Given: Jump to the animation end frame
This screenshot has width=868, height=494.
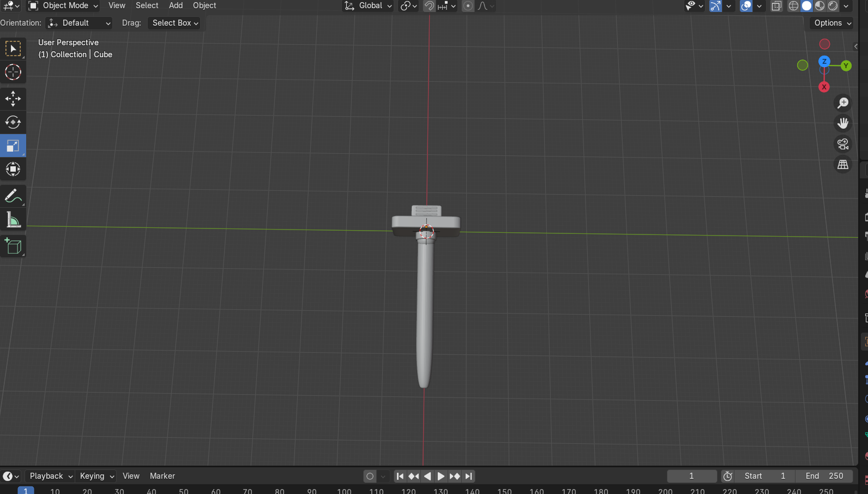Looking at the screenshot, I should click(469, 476).
